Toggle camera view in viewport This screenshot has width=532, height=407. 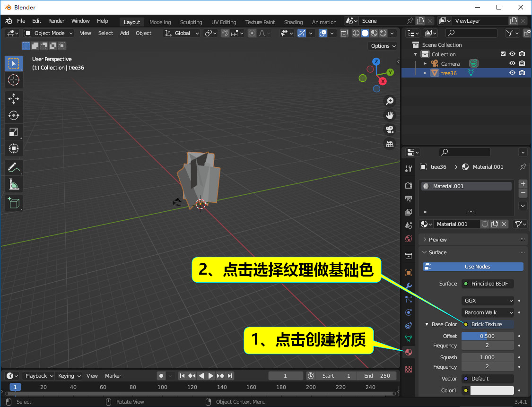point(390,129)
